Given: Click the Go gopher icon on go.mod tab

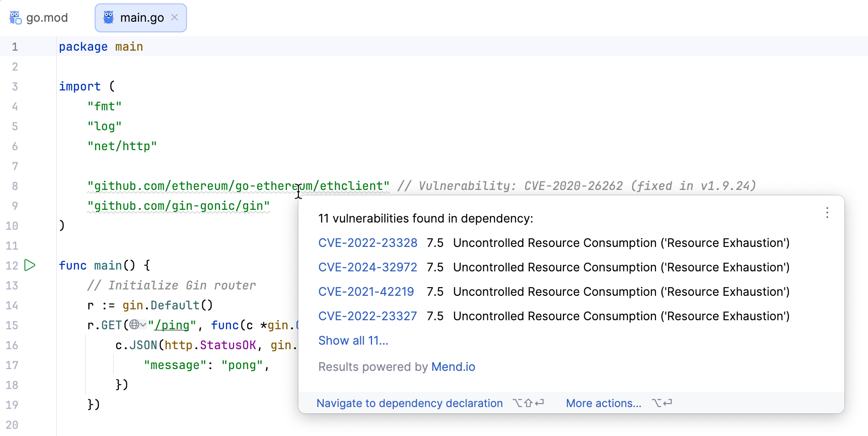Looking at the screenshot, I should click(15, 18).
